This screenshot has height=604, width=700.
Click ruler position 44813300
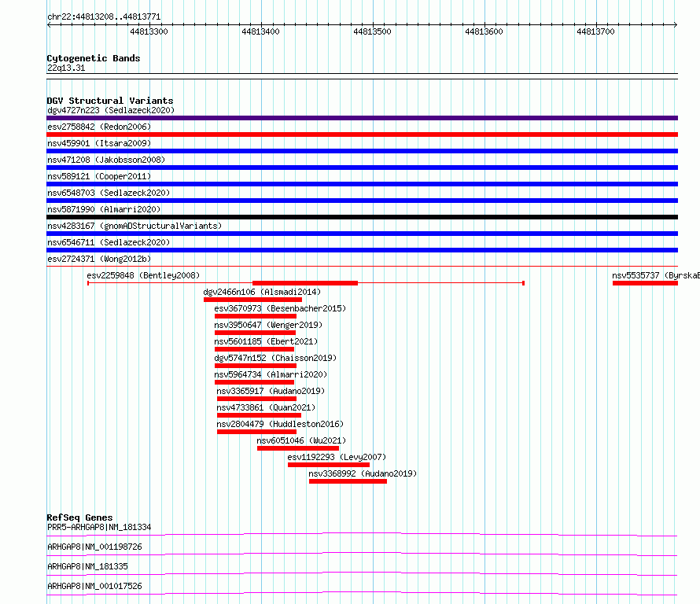149,31
